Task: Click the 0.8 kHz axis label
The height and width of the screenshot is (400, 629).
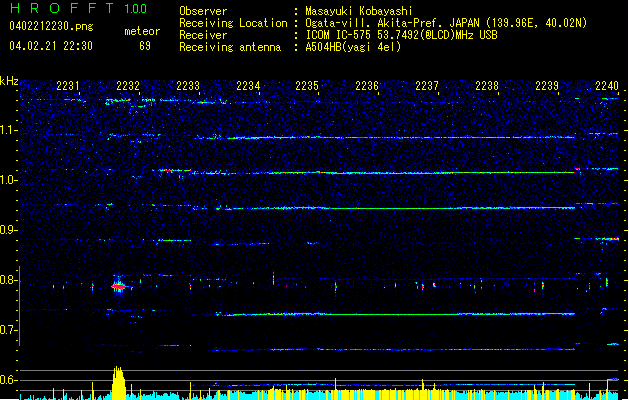Action: tap(9, 280)
